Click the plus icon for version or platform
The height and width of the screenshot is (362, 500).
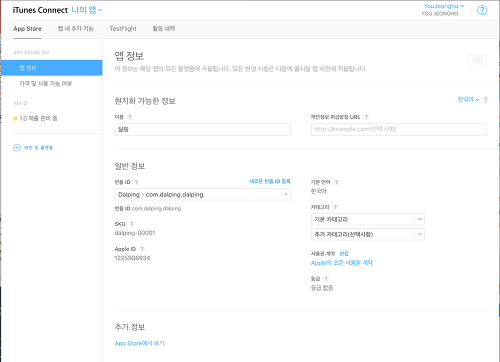tap(17, 148)
